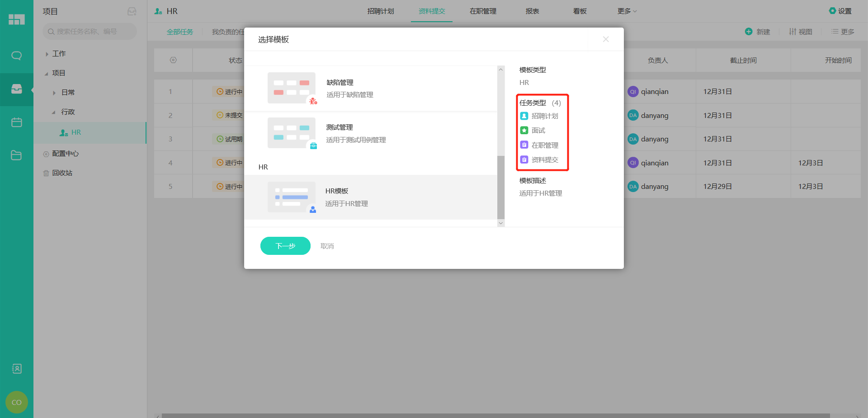Expand the 日常 tree node
Viewport: 868px width, 418px height.
click(x=54, y=93)
